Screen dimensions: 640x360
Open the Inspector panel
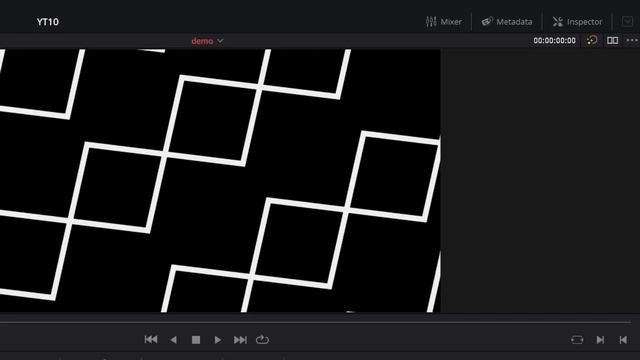[577, 22]
